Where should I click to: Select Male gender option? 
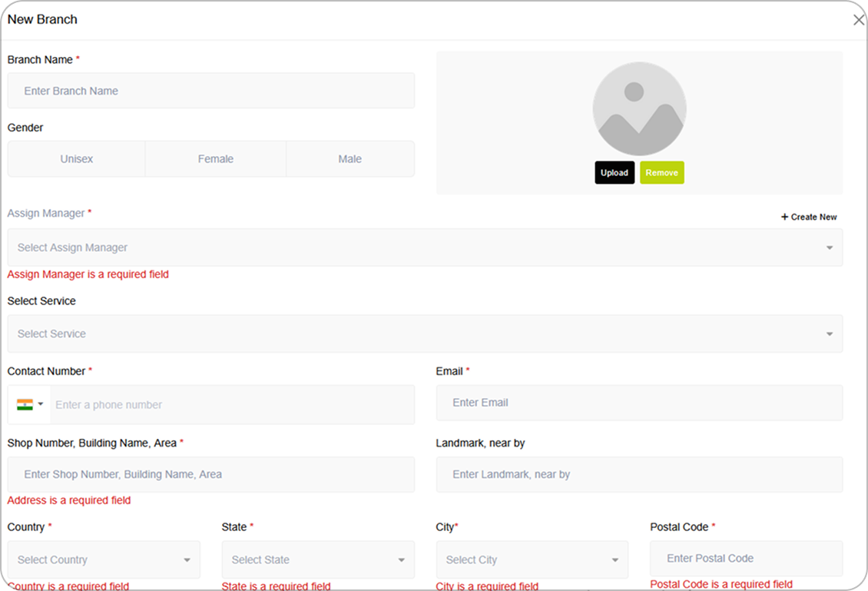pos(350,159)
